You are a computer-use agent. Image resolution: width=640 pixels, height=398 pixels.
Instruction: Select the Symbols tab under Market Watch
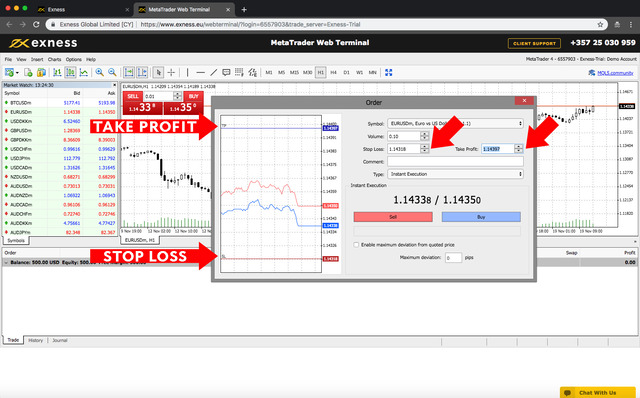click(x=16, y=240)
